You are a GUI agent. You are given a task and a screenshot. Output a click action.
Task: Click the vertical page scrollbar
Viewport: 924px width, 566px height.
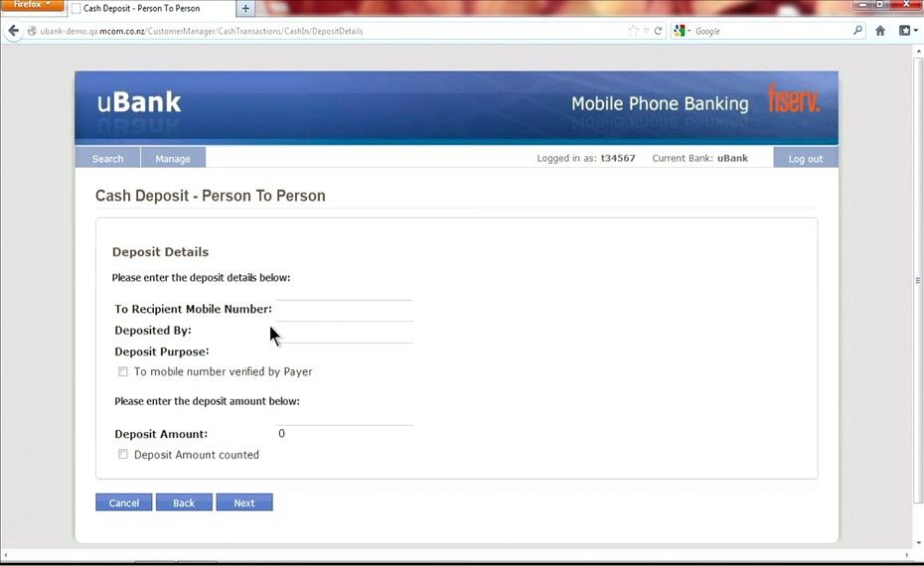[x=917, y=280]
